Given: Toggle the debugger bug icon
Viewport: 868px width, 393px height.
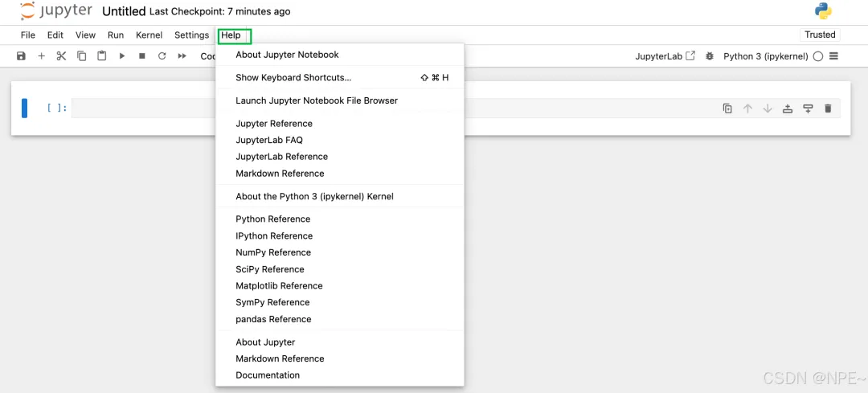Looking at the screenshot, I should (710, 56).
